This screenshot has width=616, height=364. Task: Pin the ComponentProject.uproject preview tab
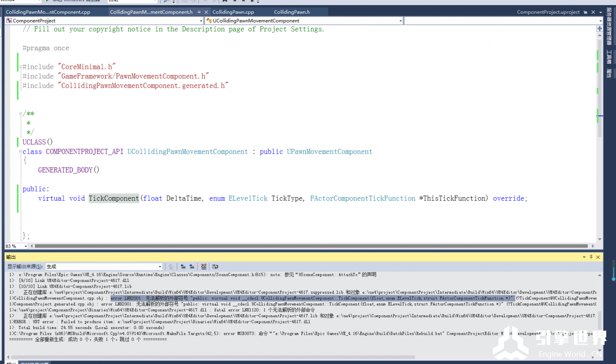(x=585, y=12)
